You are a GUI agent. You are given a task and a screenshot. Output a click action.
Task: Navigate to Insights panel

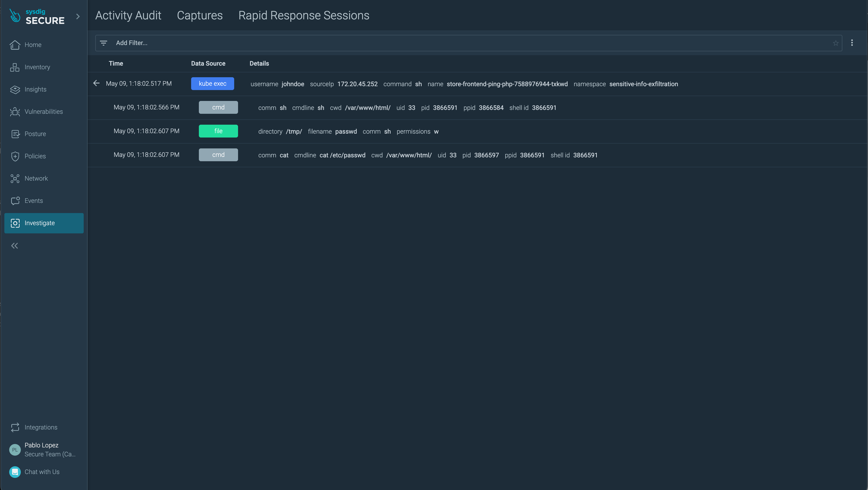[35, 89]
